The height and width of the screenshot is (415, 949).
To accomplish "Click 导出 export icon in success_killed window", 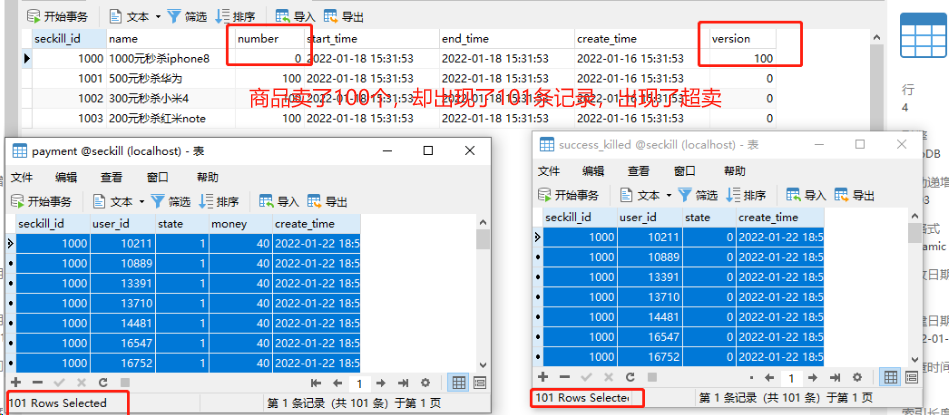I will [x=855, y=195].
